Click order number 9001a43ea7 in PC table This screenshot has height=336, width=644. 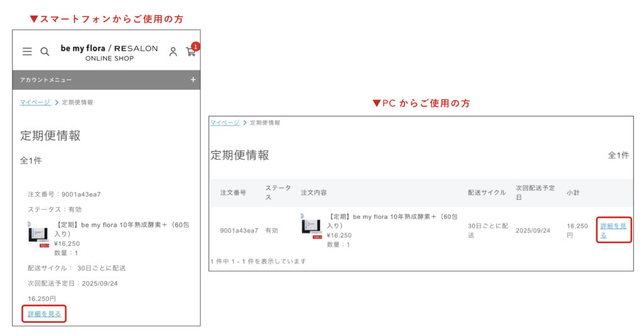click(239, 230)
